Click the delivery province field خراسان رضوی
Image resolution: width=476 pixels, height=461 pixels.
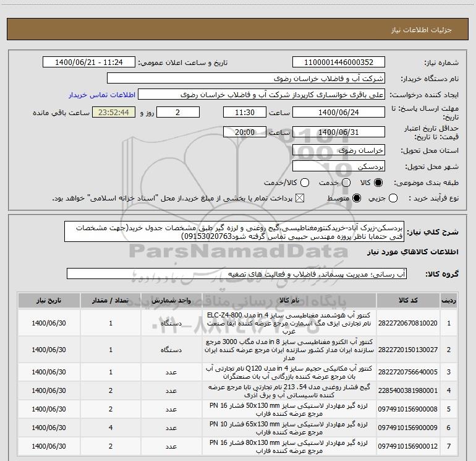(339, 150)
